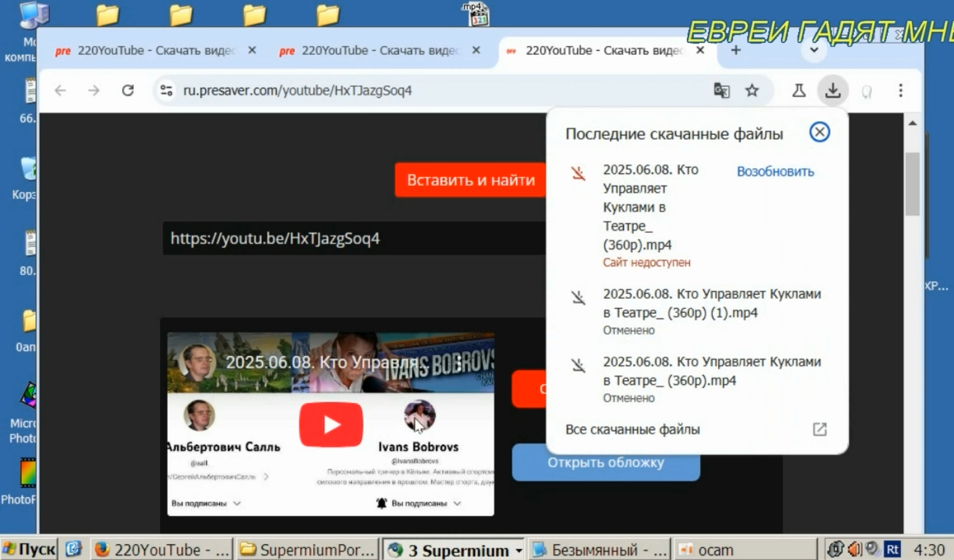Click 'Открыть обложку' button

tap(606, 462)
